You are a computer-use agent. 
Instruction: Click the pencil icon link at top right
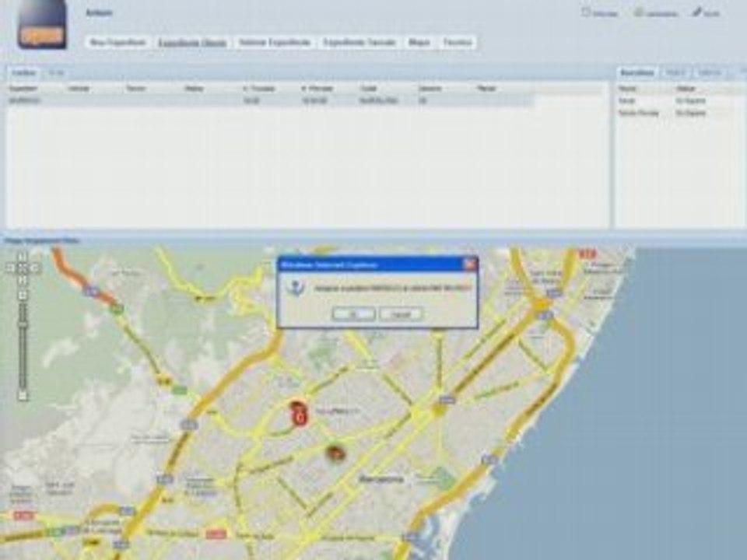point(706,13)
